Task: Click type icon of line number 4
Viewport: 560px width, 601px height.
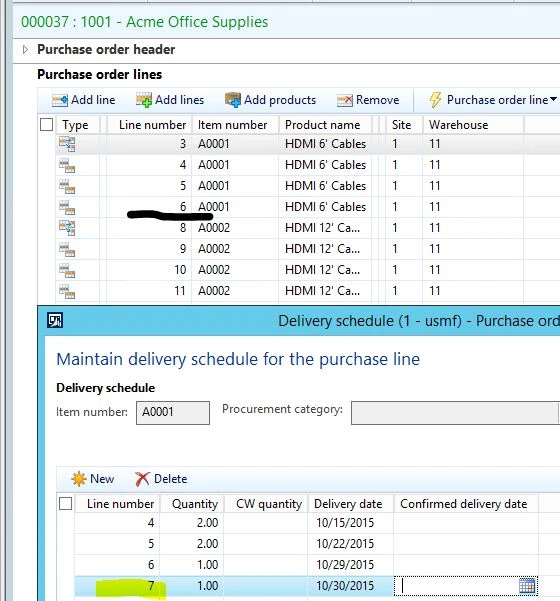Action: (x=67, y=166)
